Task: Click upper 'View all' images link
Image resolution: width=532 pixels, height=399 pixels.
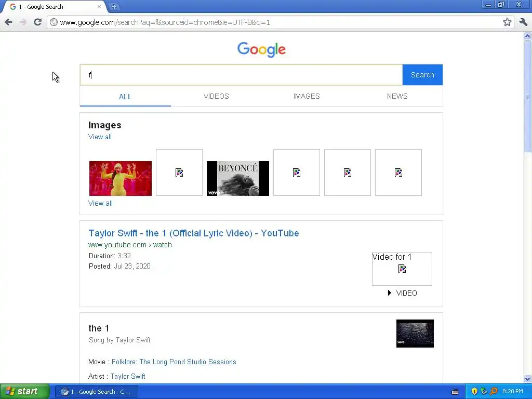Action: pos(100,137)
